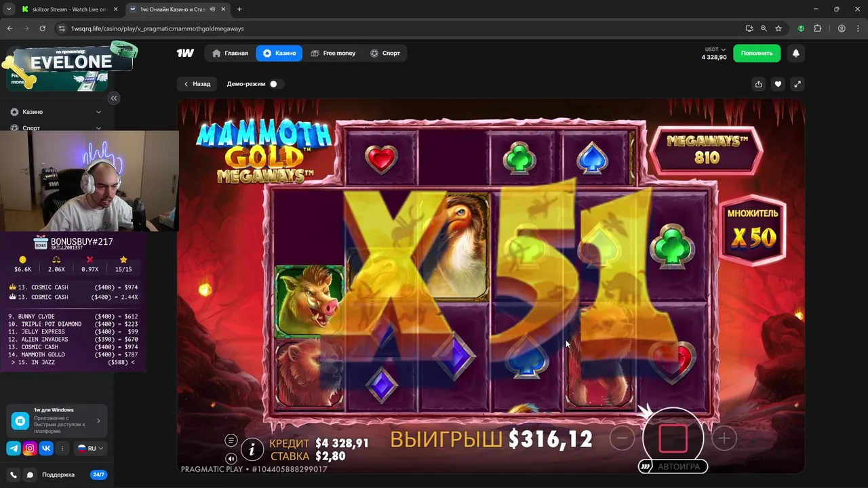Open notifications with the bell icon

(796, 53)
